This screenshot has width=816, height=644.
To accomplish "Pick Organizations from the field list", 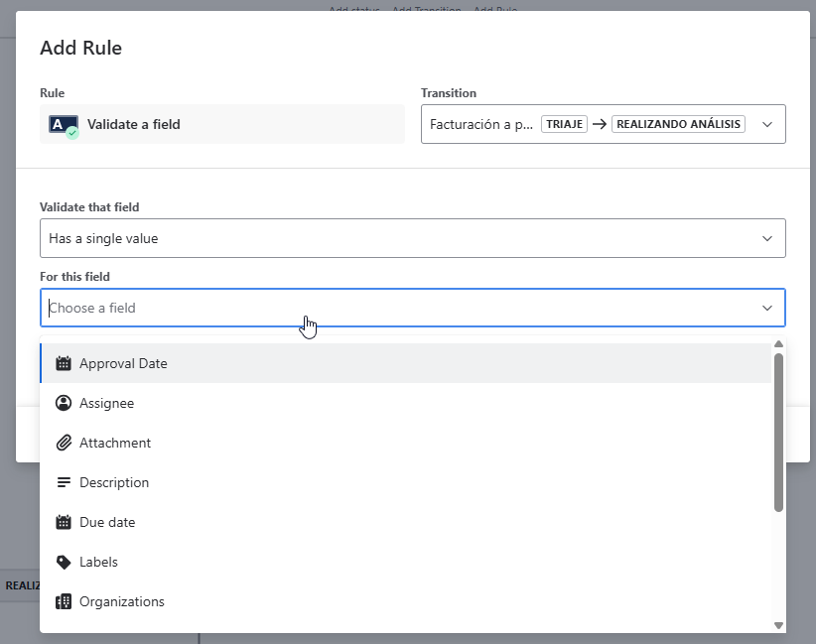I will coord(122,601).
